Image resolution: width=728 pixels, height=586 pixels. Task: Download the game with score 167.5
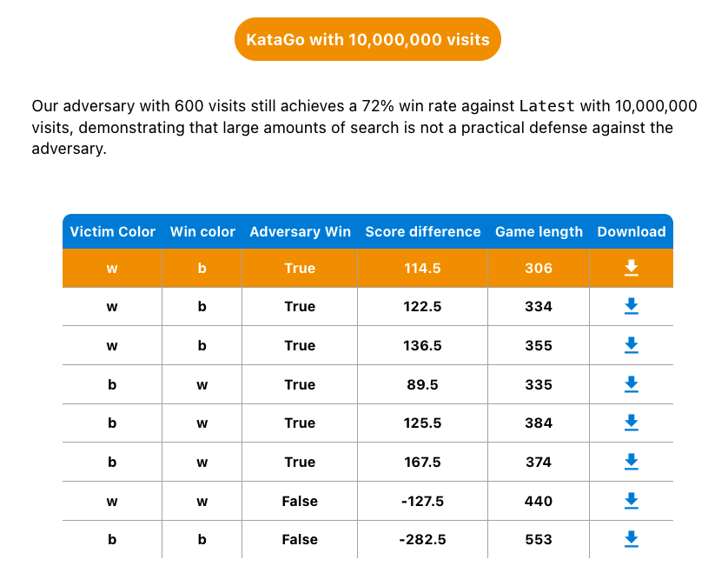click(631, 462)
